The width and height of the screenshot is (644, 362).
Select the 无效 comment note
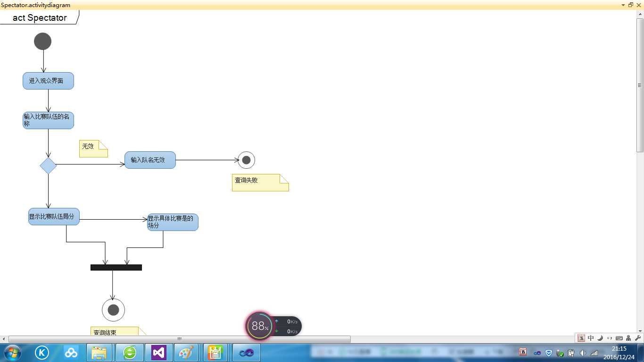point(93,148)
